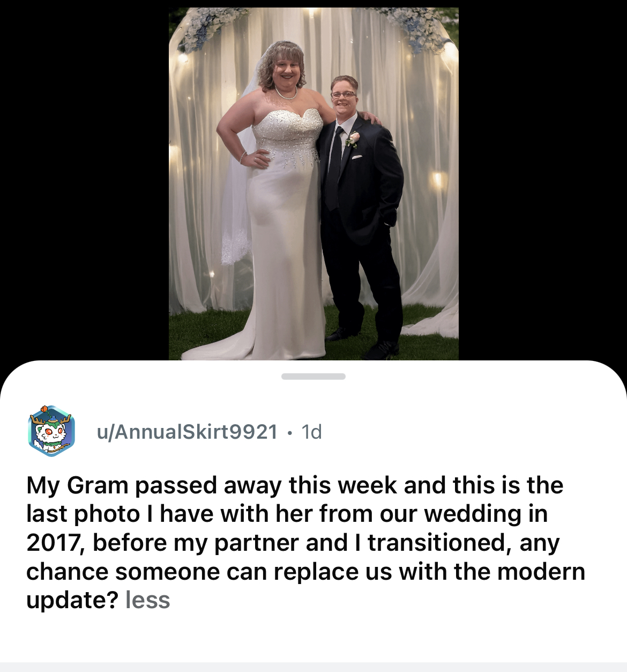Tap the gray sheet drag handle
Image resolution: width=627 pixels, height=672 pixels.
tap(313, 376)
